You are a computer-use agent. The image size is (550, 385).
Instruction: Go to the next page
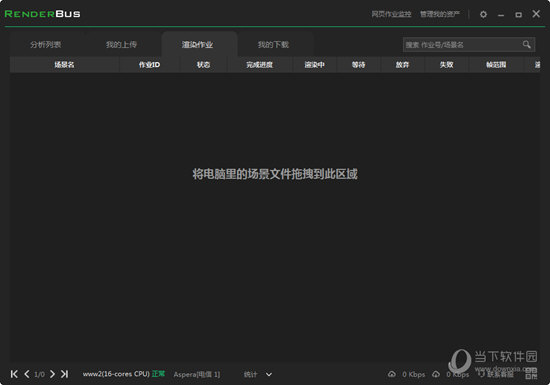(x=52, y=374)
